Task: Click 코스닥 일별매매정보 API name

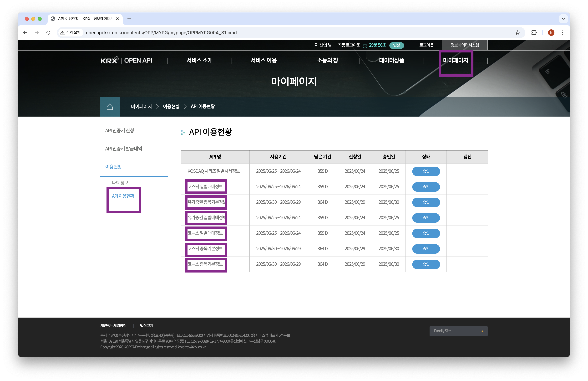Action: [205, 186]
